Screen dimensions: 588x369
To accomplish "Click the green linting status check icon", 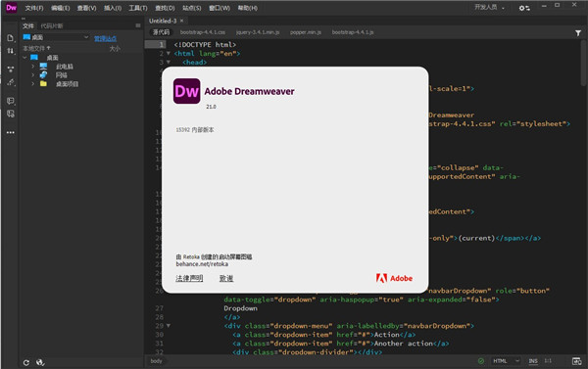I will pos(481,361).
